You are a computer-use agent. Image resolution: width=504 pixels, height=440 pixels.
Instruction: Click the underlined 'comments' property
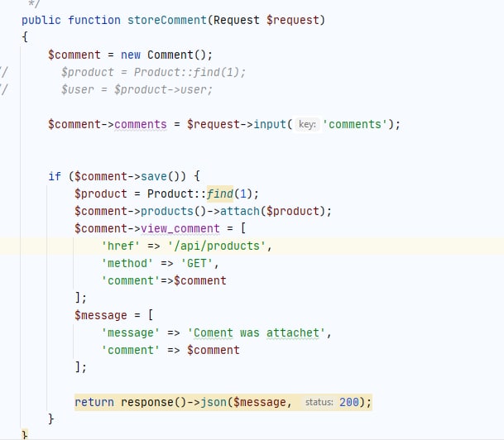coord(141,124)
